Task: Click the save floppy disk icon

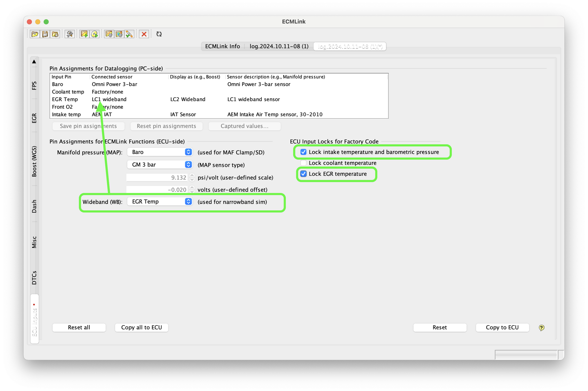Action: click(45, 34)
